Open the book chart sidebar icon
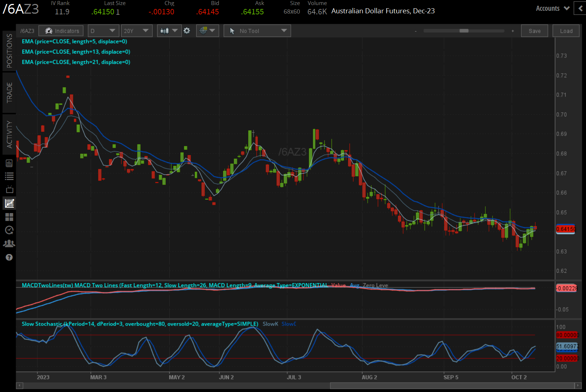 coord(9,163)
